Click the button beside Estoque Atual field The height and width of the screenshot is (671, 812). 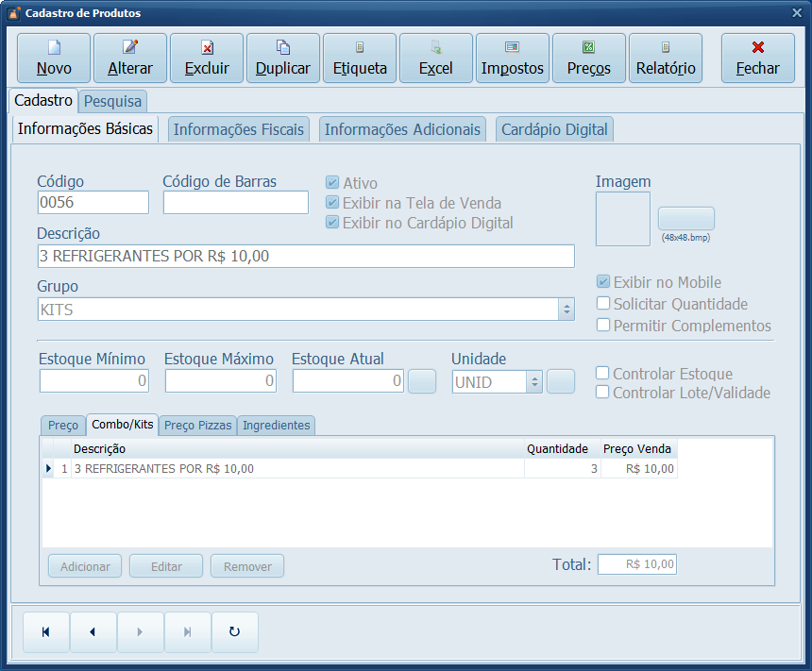click(421, 381)
